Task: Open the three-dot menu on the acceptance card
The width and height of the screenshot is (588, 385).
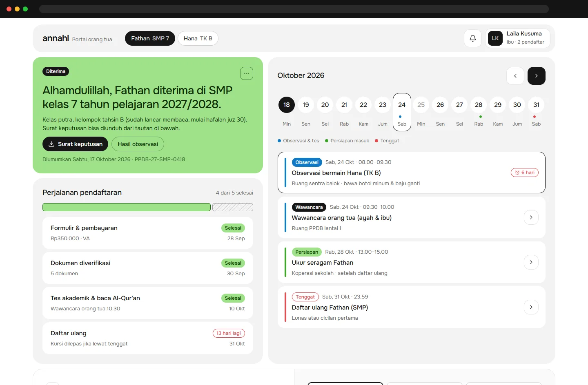Action: coord(247,73)
